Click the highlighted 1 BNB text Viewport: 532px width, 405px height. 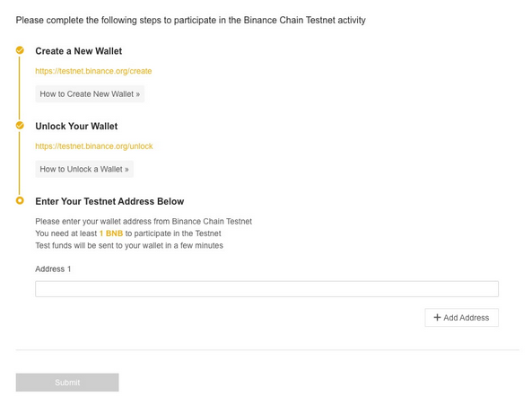click(111, 233)
